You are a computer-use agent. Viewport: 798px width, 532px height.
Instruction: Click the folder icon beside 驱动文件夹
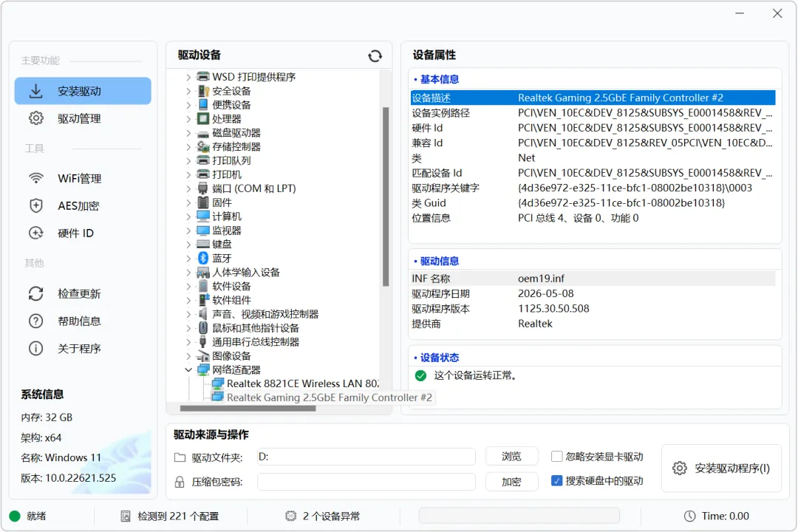pyautogui.click(x=180, y=457)
